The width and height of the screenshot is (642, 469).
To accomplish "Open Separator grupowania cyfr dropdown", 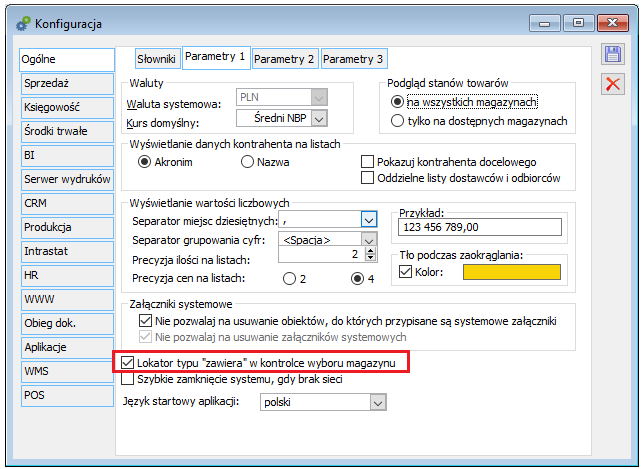I will [369, 240].
